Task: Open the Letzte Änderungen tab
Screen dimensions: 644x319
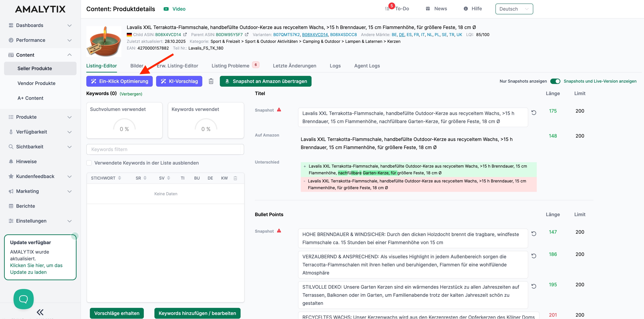Action: click(294, 66)
